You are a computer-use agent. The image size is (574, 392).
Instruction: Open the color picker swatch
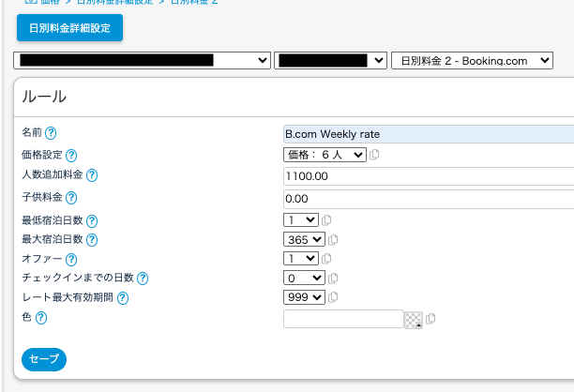tap(414, 320)
